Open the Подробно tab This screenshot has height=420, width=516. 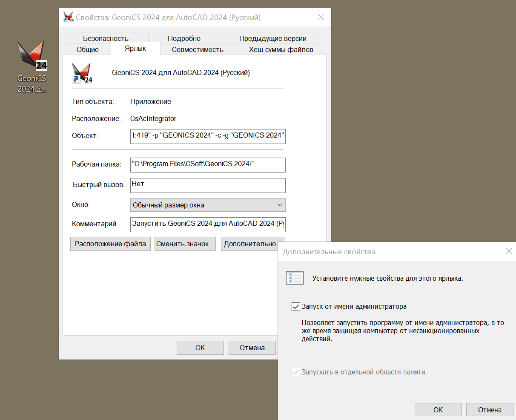184,38
